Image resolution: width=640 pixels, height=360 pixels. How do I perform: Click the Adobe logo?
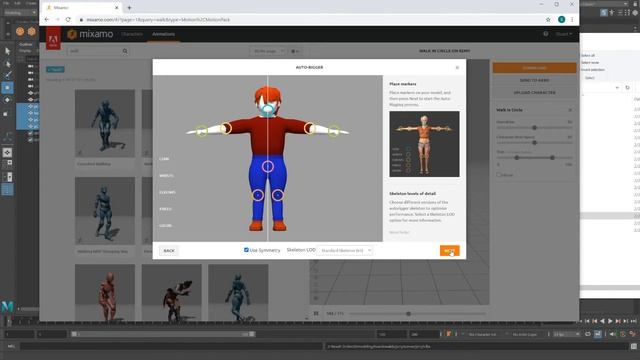tap(53, 38)
